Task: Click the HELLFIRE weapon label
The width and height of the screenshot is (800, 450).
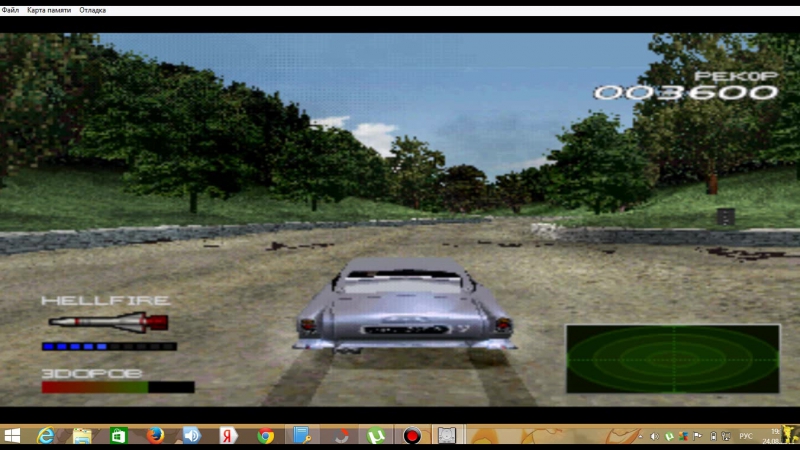Action: [x=106, y=301]
